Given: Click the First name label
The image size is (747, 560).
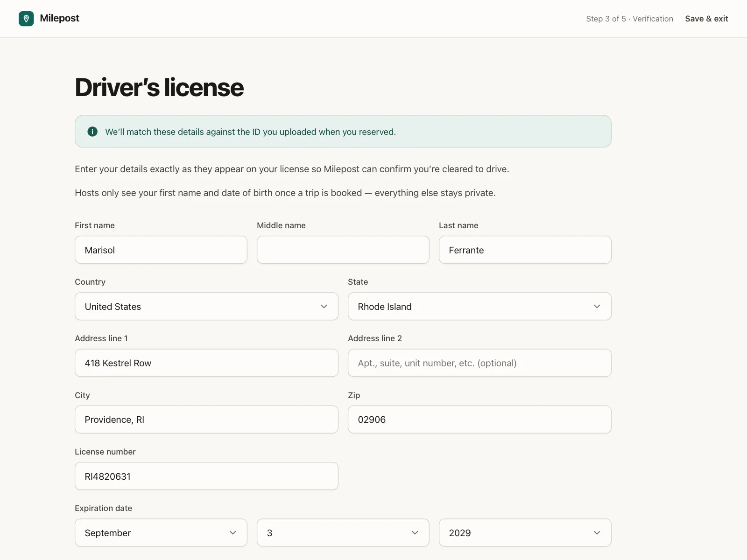Looking at the screenshot, I should coord(95,225).
